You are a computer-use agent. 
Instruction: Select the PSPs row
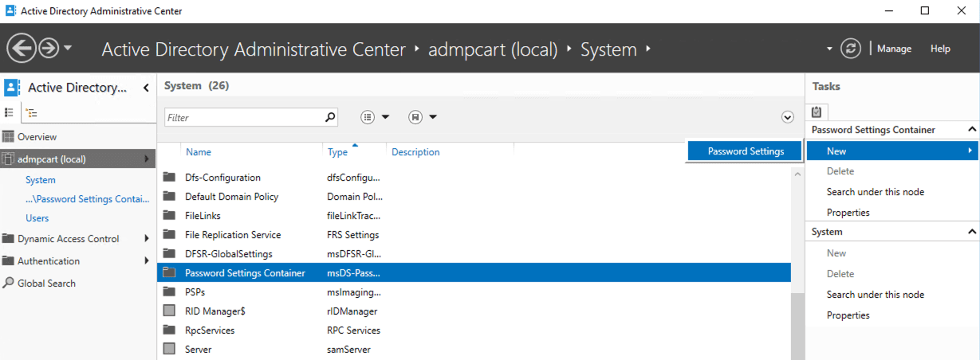point(474,292)
